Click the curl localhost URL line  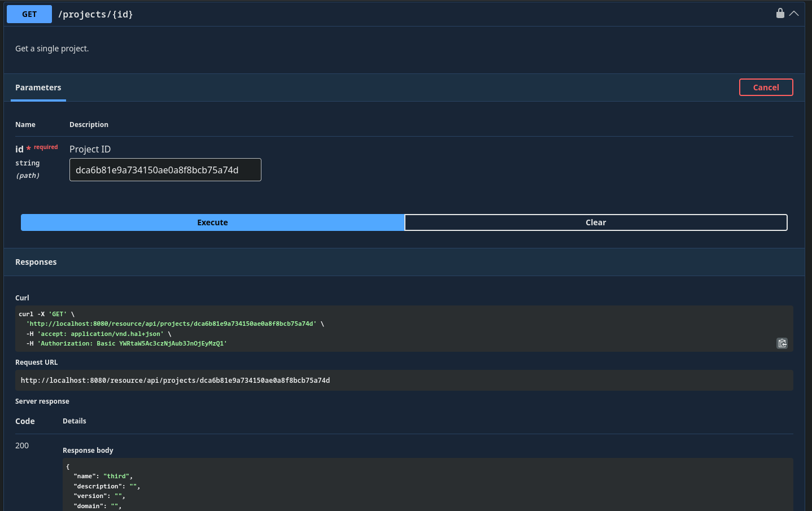175,324
